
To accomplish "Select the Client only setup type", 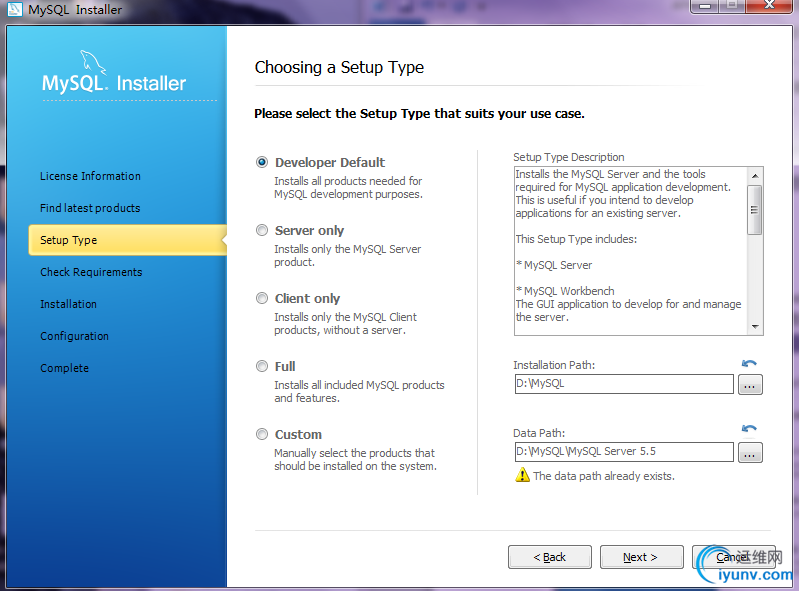I will coord(262,298).
